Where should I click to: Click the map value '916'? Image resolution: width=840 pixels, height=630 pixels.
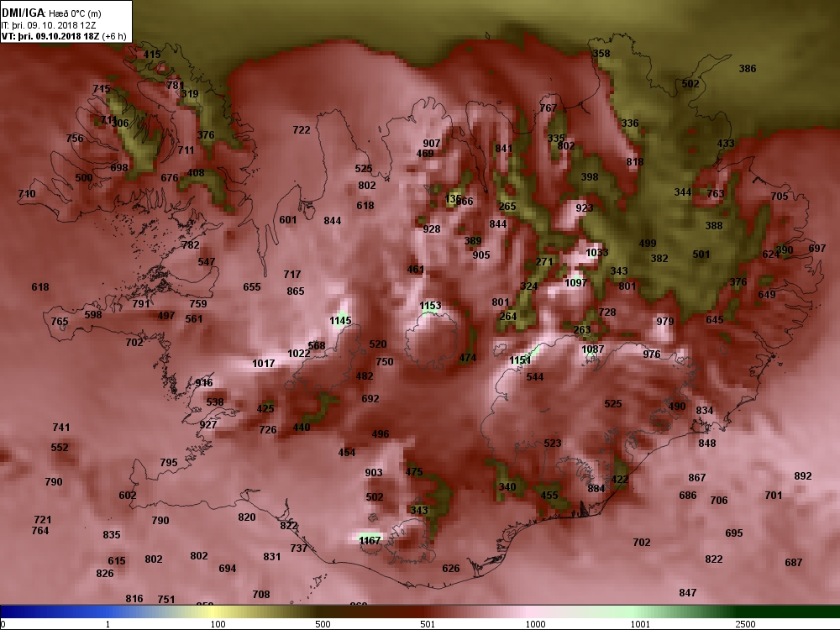point(203,382)
